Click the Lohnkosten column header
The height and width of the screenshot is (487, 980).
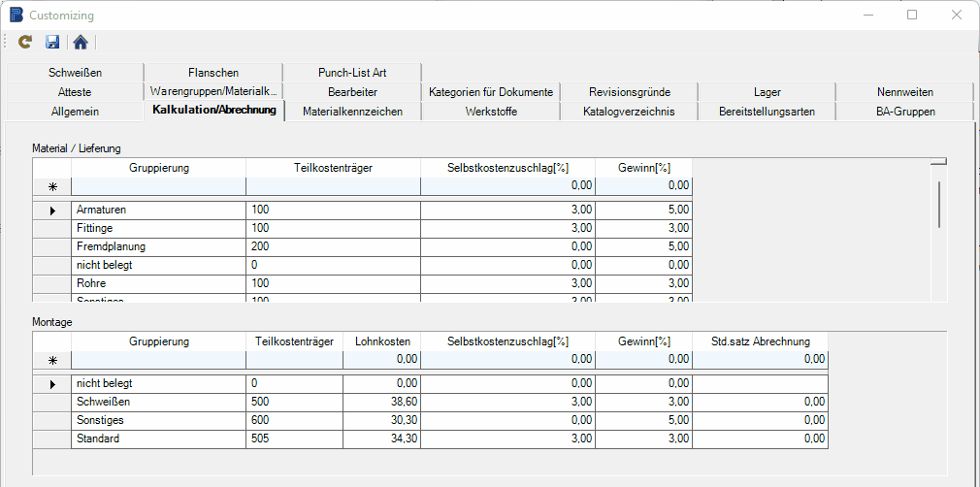381,341
